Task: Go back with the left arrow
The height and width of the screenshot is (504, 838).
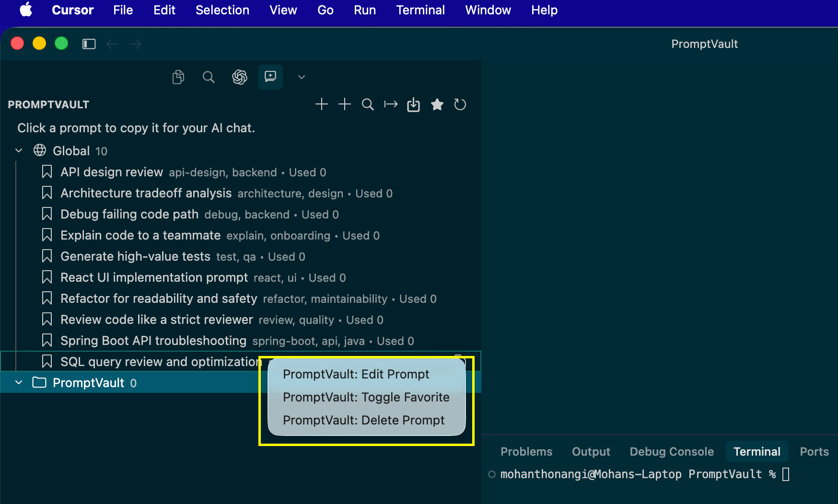Action: 112,44
